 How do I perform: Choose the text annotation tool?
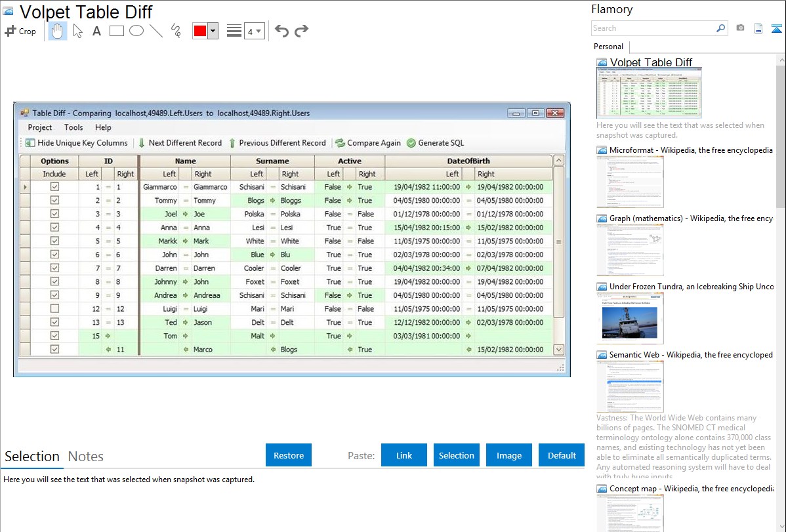tap(96, 31)
